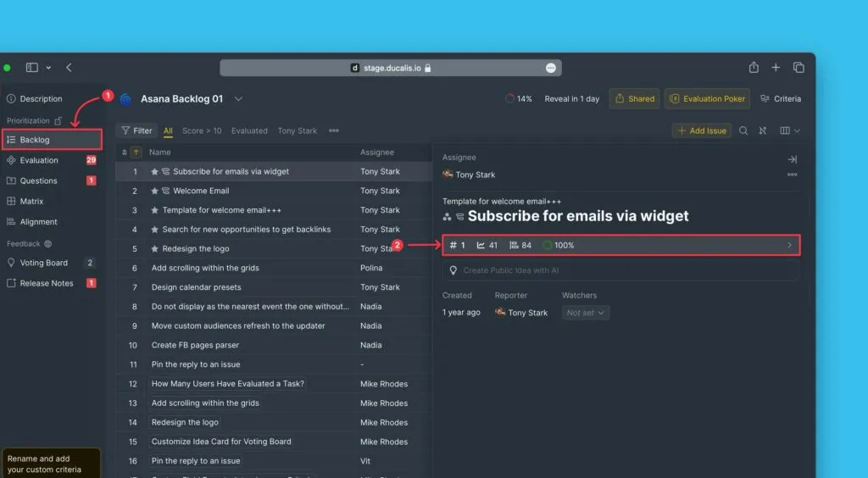Viewport: 868px width, 478px height.
Task: Select the Evaluated filter tab
Action: [249, 131]
